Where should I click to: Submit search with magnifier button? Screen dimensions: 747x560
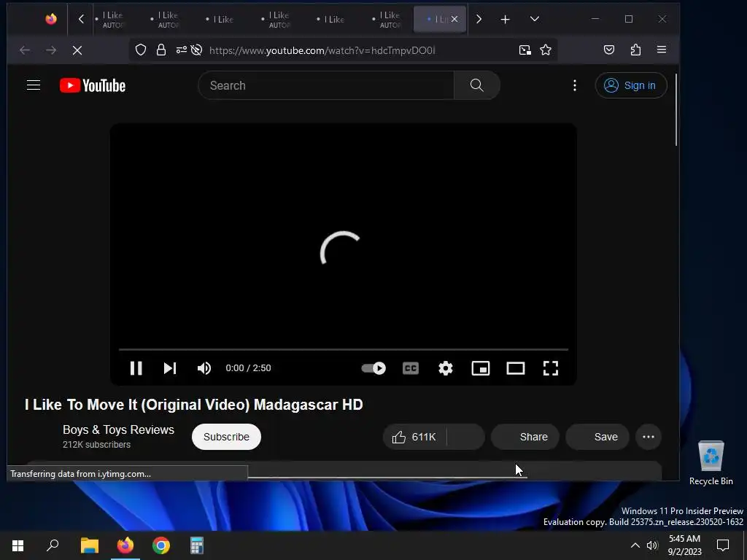[477, 85]
